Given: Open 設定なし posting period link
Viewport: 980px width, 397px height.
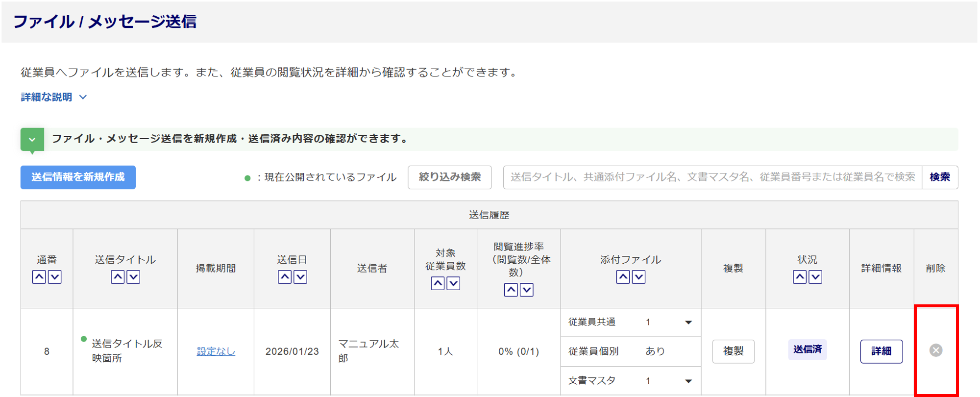Looking at the screenshot, I should (216, 351).
